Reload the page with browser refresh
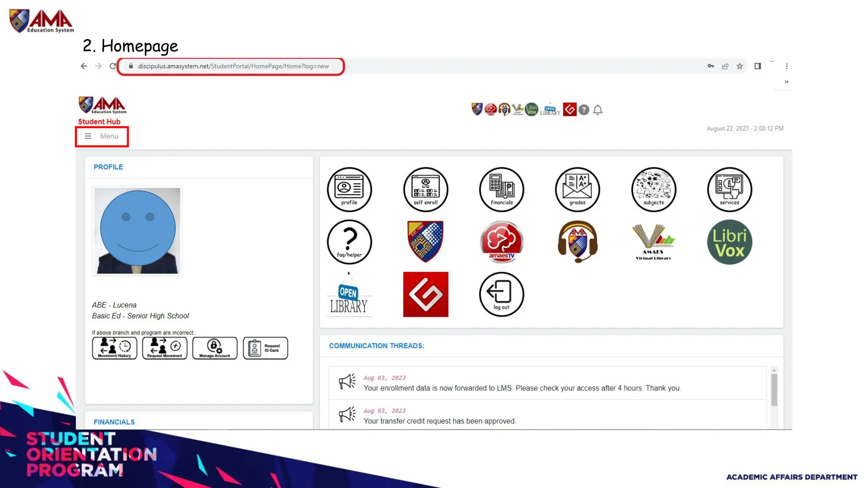This screenshot has width=868, height=488. [113, 67]
